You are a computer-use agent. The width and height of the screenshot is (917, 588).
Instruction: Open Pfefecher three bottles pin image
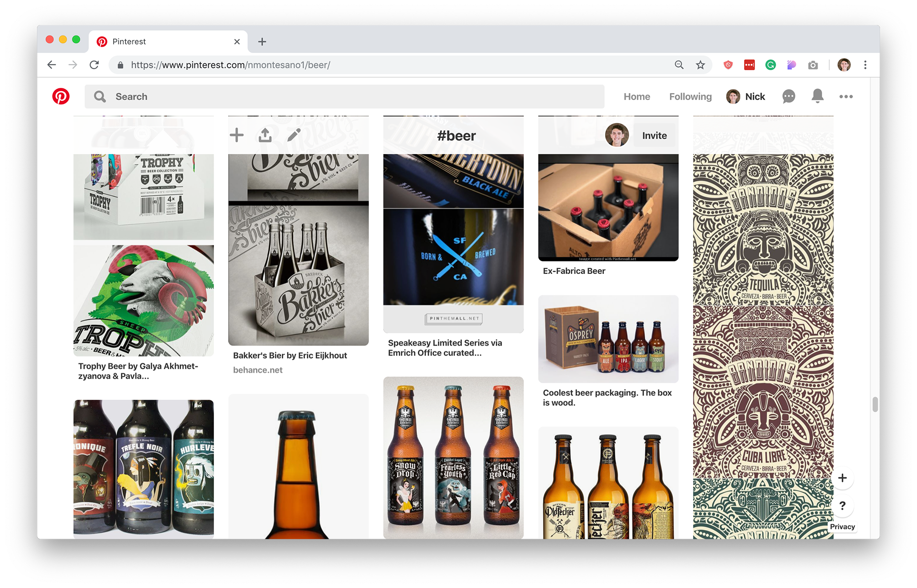coord(608,483)
